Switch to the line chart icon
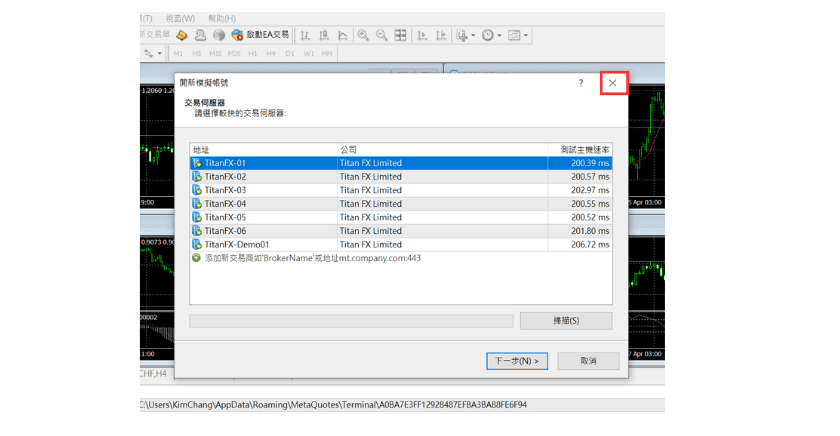Viewport: 840px width, 436px height. pyautogui.click(x=343, y=35)
